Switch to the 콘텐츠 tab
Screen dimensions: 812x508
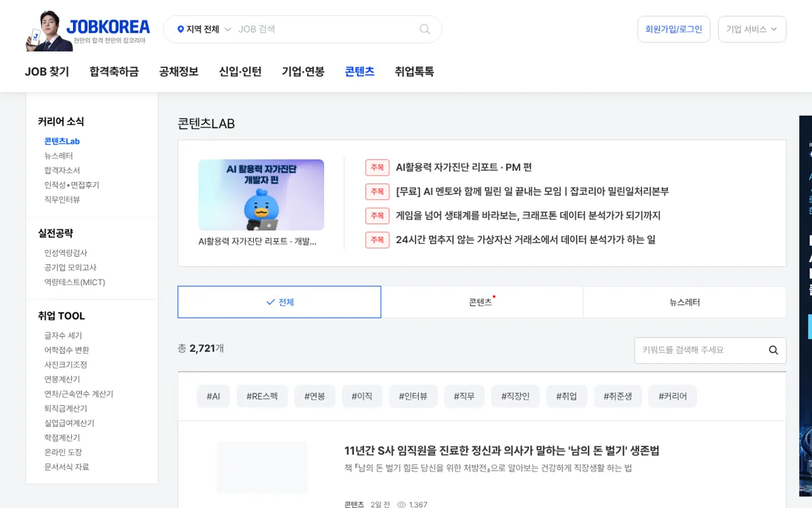(x=482, y=302)
